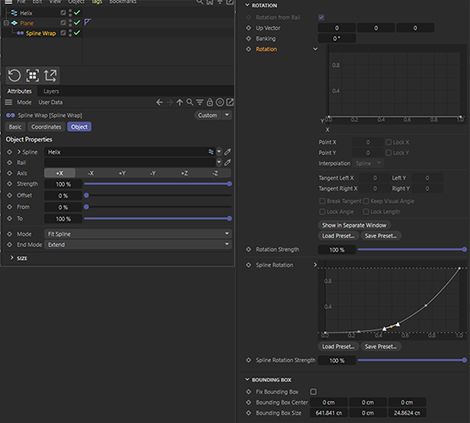Click the Helix link icon in Spline field
This screenshot has width=470, height=423.
(211, 152)
